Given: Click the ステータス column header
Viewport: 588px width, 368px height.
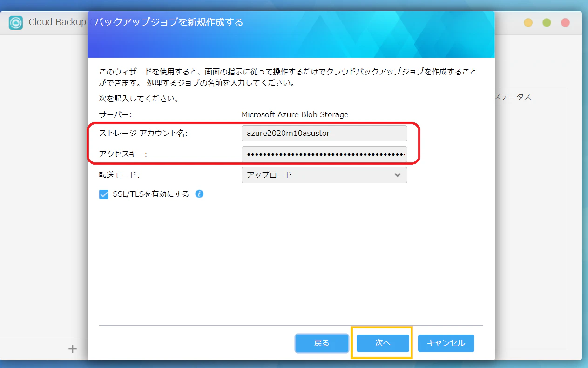Looking at the screenshot, I should click(512, 97).
